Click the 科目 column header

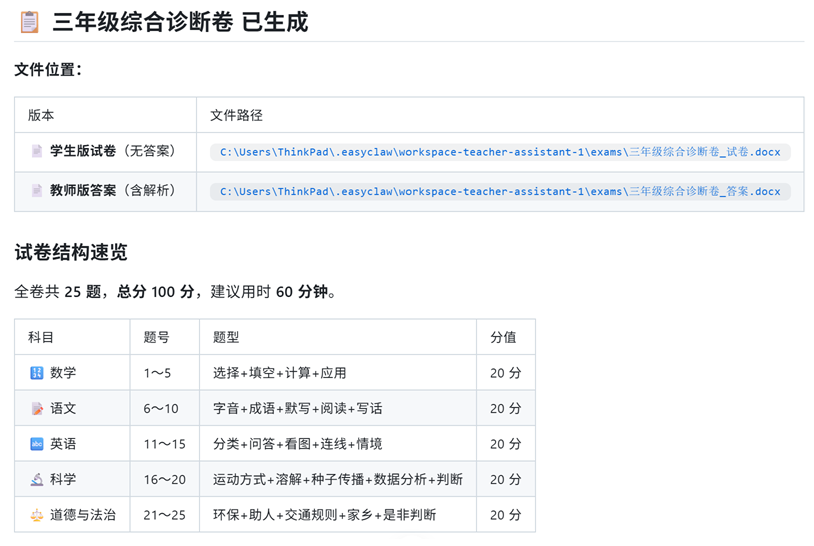pos(41,337)
